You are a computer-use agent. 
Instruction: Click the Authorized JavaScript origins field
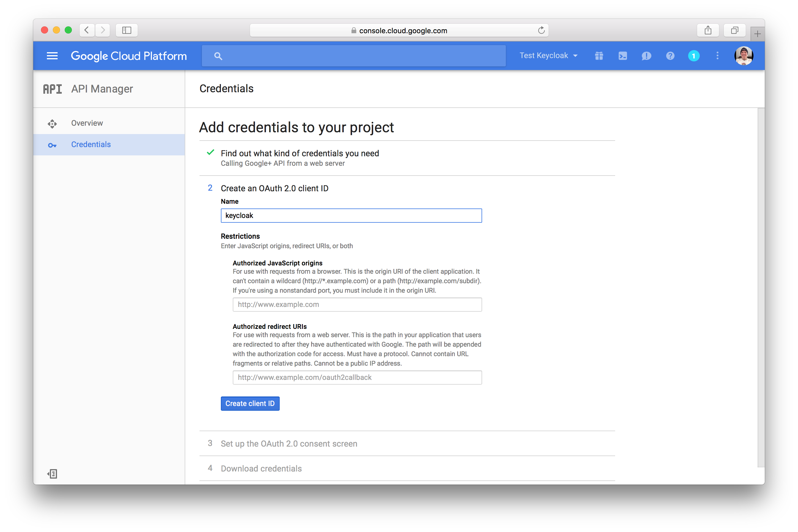click(357, 304)
